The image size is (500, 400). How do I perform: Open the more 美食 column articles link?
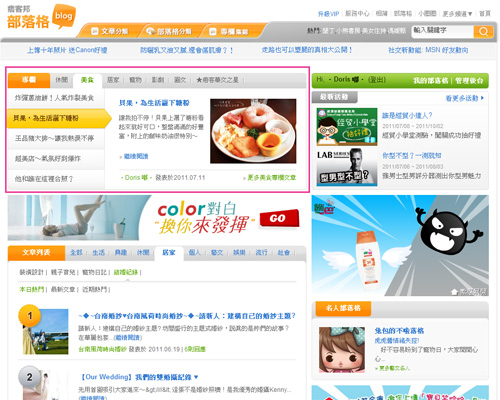click(x=271, y=178)
